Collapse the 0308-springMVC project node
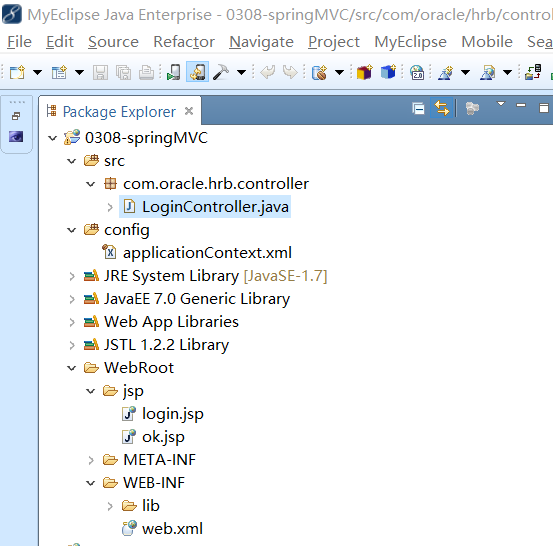This screenshot has height=546, width=553. (53, 138)
